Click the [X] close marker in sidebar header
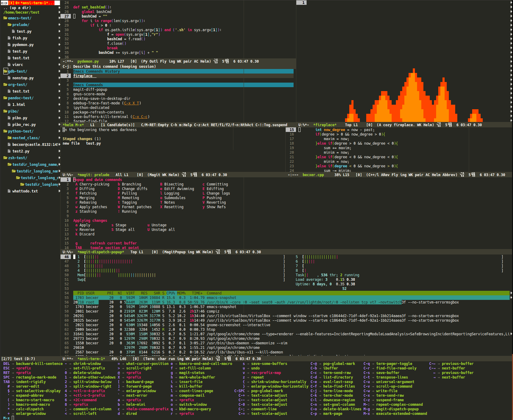This screenshot has width=513, height=420. [x=12, y=3]
